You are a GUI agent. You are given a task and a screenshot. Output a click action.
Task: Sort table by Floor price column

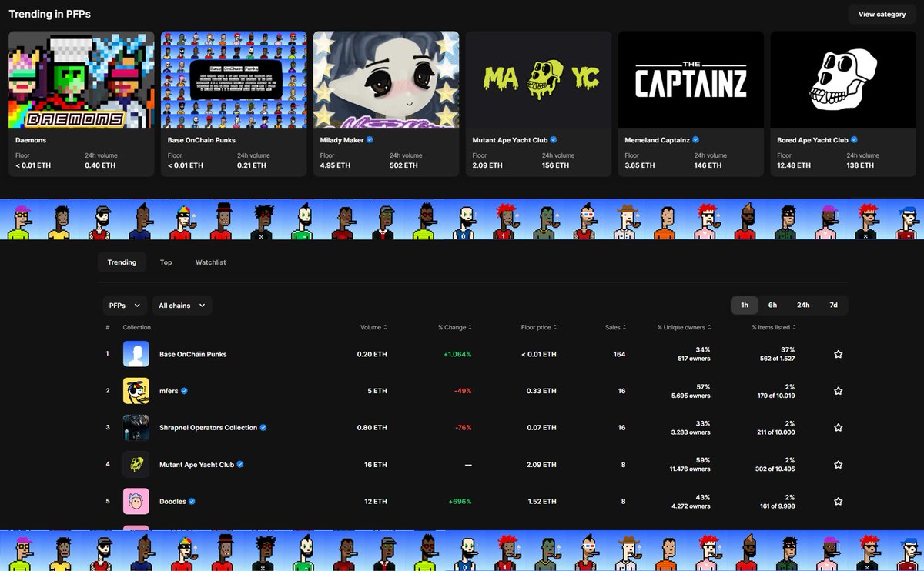coord(539,327)
